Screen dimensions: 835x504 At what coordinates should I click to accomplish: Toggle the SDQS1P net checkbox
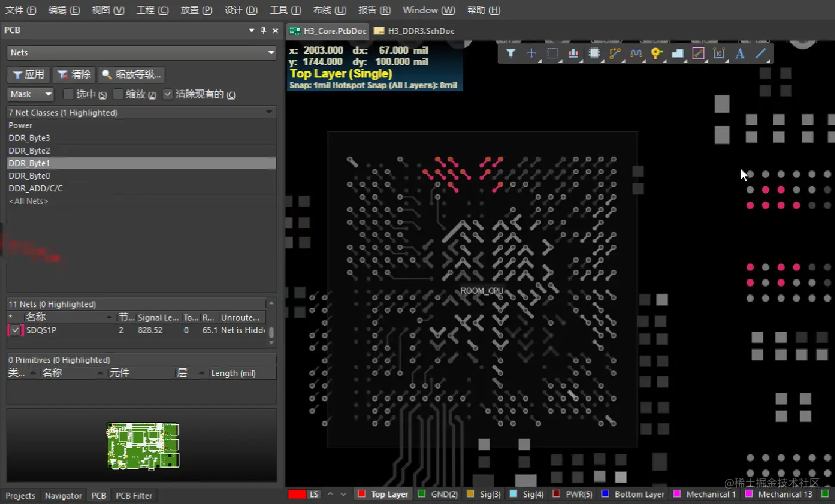15,330
